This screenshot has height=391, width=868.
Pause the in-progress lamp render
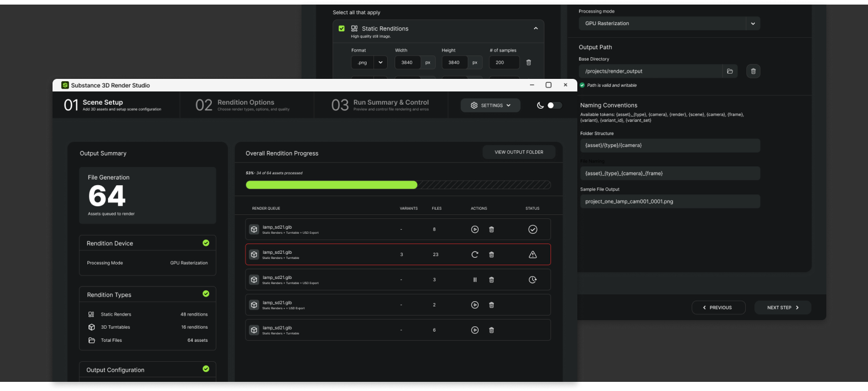(x=475, y=280)
